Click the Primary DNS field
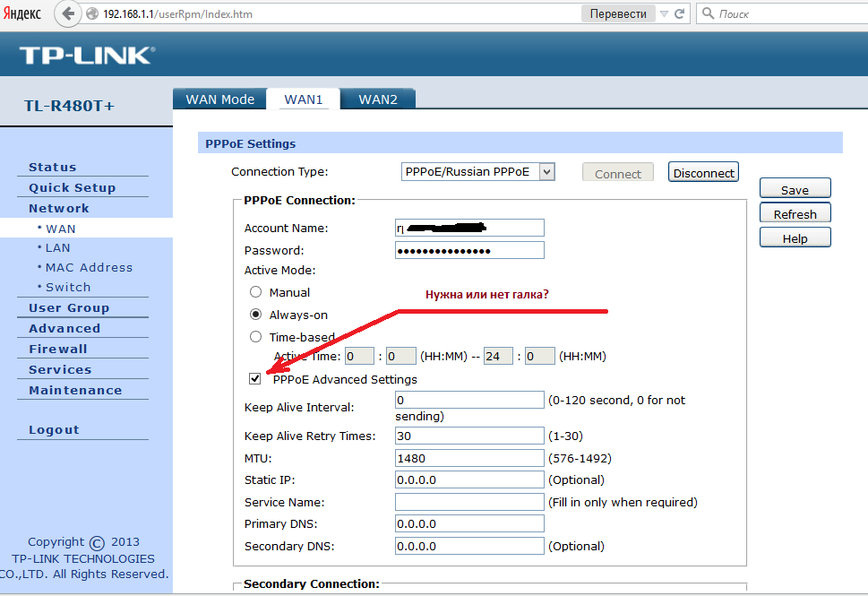 click(469, 523)
